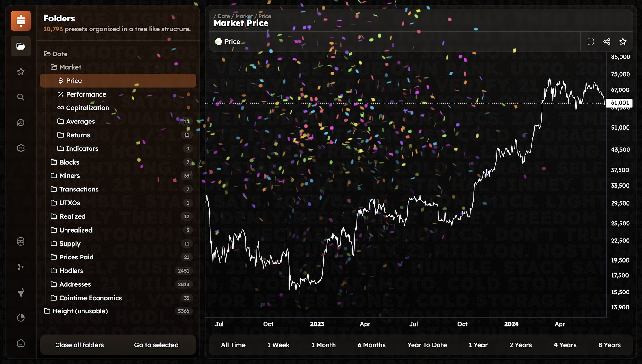Select the Price preset
The width and height of the screenshot is (642, 364).
(x=118, y=80)
